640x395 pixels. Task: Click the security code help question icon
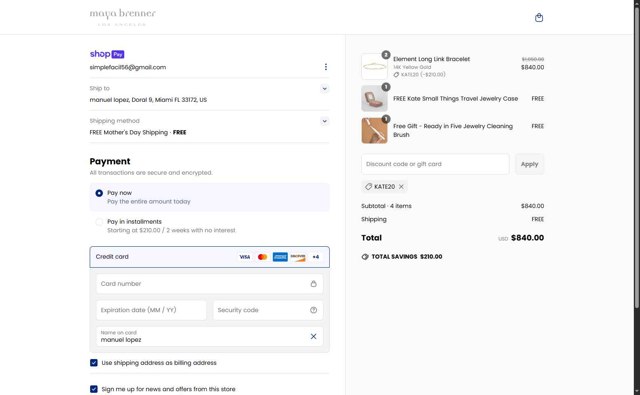coord(313,310)
